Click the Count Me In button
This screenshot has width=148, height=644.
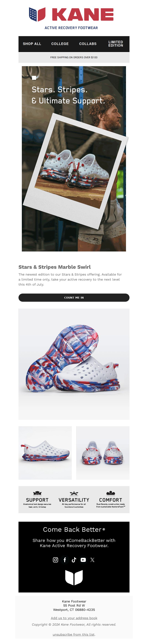pyautogui.click(x=74, y=297)
